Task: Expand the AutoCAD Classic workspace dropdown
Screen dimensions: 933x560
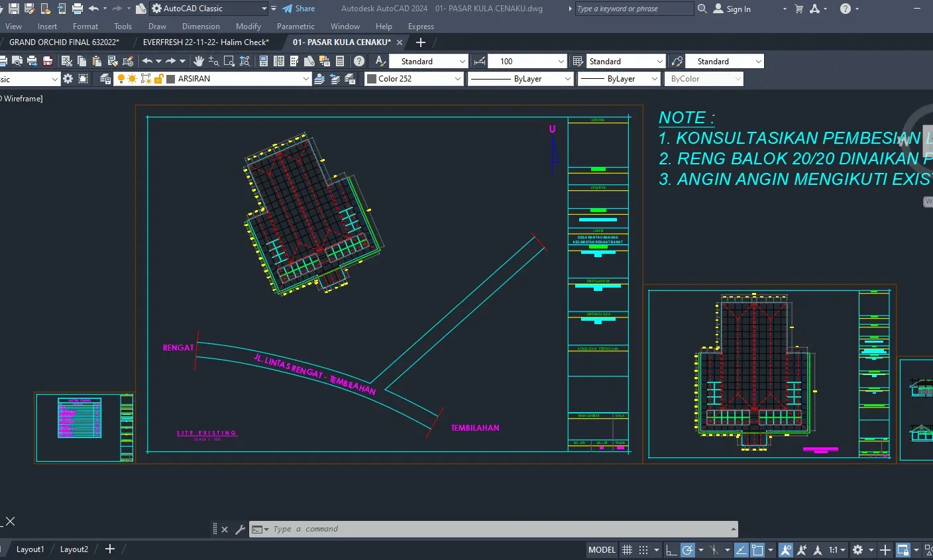Action: 264,9
